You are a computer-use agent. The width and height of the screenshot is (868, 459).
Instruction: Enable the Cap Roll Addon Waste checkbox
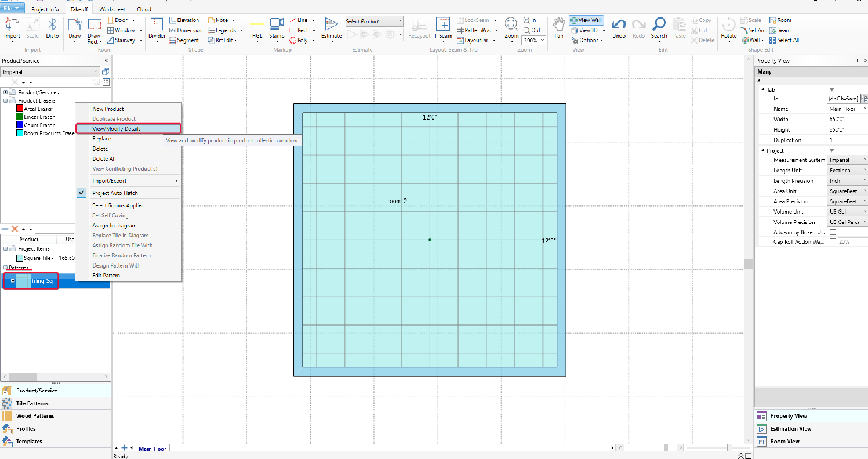pyautogui.click(x=833, y=242)
